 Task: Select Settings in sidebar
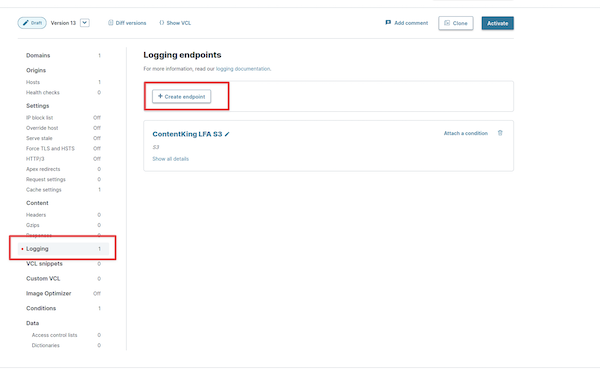[38, 106]
